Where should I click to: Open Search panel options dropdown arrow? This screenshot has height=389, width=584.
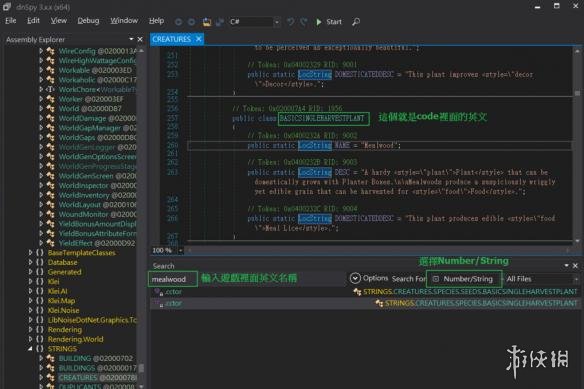(x=566, y=266)
